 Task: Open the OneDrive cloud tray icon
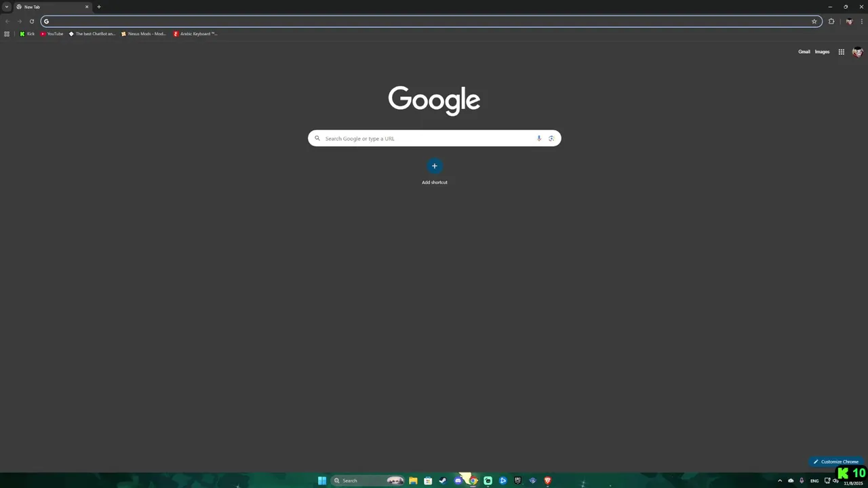click(x=791, y=481)
